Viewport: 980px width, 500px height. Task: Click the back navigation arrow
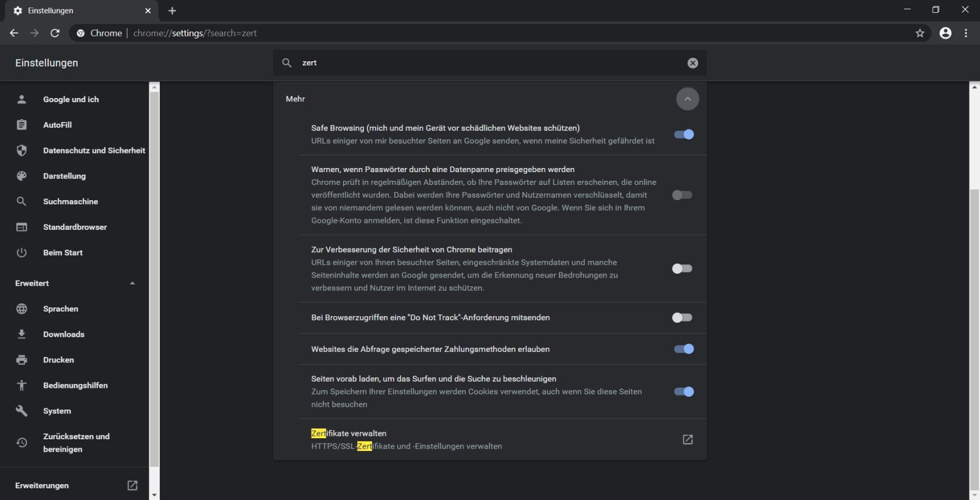pos(14,33)
